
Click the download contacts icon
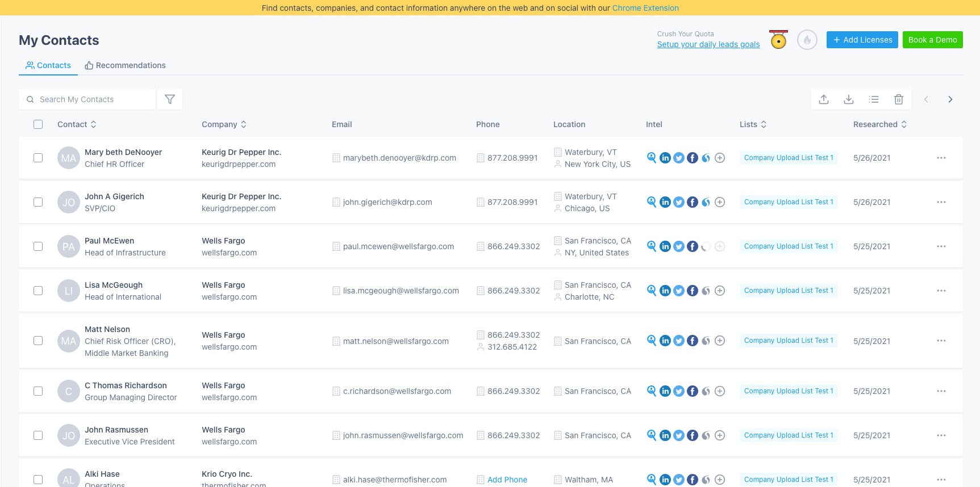(x=848, y=99)
